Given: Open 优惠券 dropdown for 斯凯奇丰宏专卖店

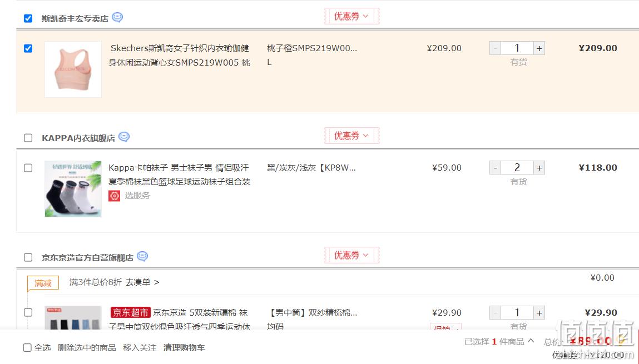Looking at the screenshot, I should (x=351, y=16).
